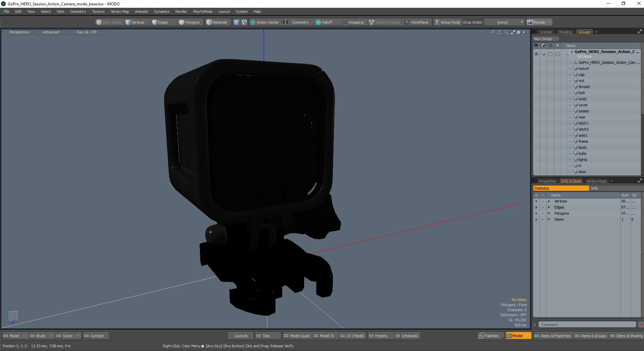Click the Falloff tool icon

pos(318,22)
